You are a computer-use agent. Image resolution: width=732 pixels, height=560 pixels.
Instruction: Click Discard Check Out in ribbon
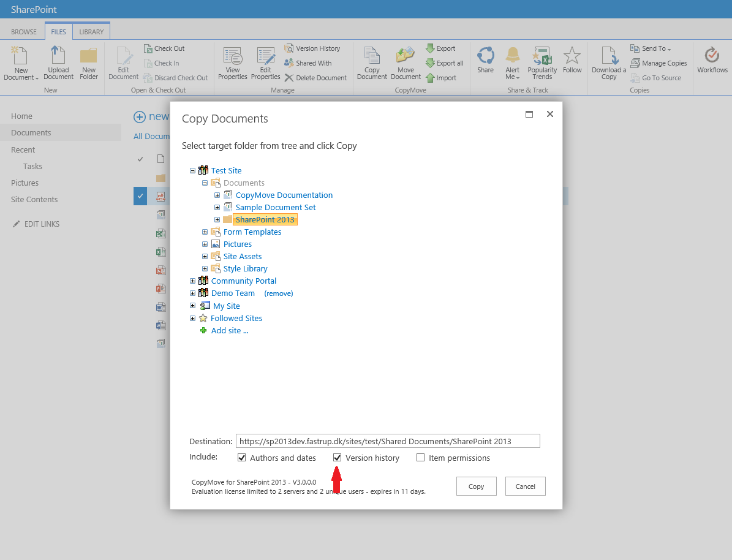pos(176,78)
